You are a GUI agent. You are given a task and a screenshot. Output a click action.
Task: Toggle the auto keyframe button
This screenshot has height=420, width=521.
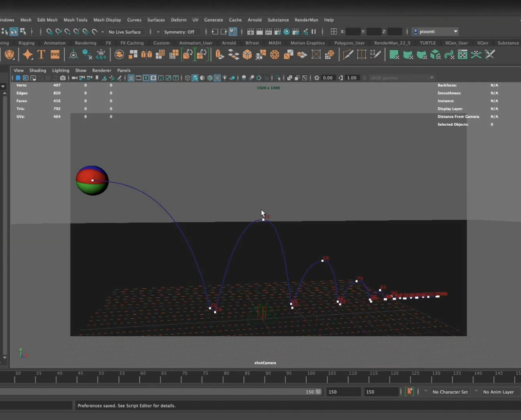pos(409,392)
